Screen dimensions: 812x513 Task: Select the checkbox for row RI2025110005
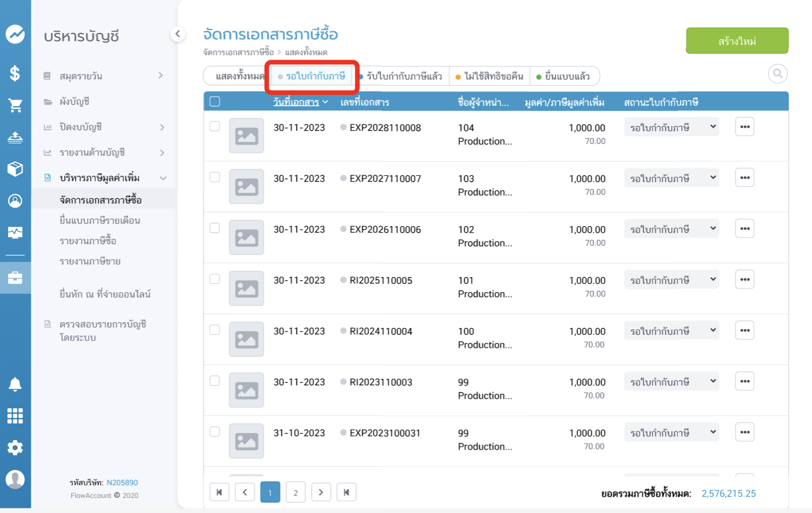click(x=215, y=279)
